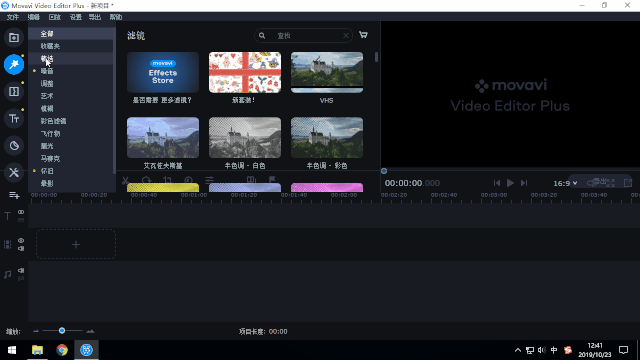640x360 pixels.
Task: Open the 设置 menu
Action: click(76, 17)
